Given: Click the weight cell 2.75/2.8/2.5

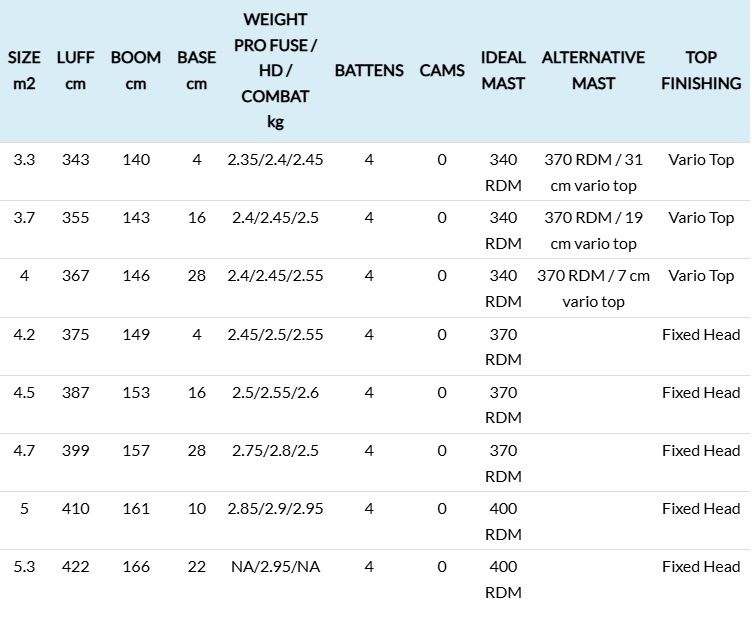Looking at the screenshot, I should pyautogui.click(x=275, y=451).
